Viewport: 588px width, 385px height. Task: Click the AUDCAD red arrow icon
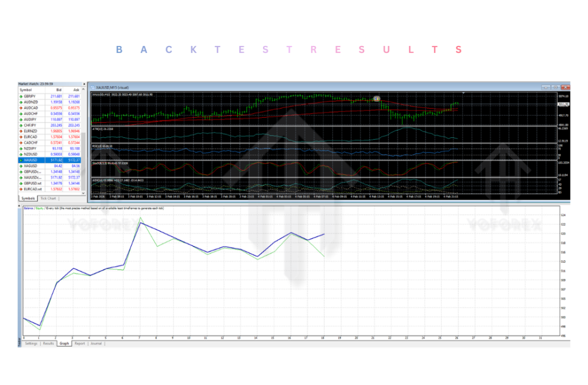pos(21,108)
